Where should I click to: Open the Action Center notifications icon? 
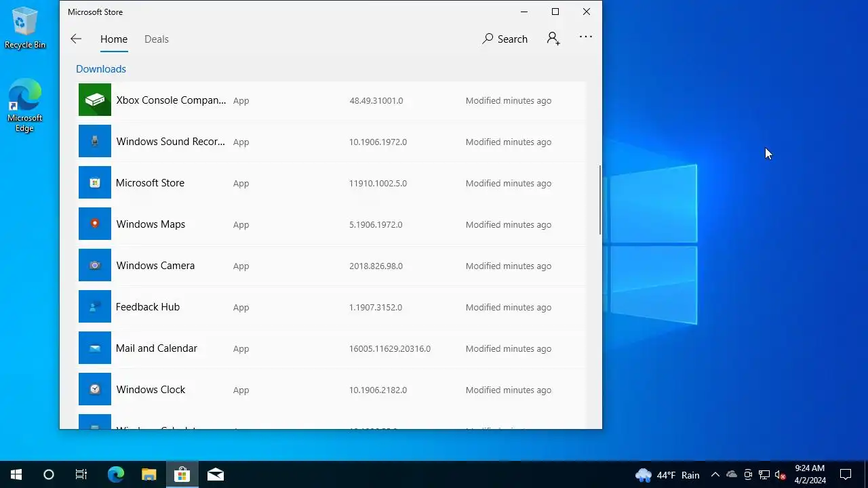click(x=846, y=474)
